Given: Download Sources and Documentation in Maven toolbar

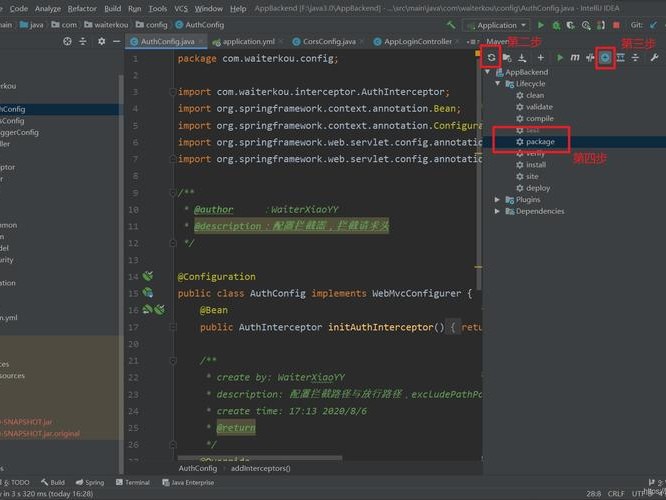Looking at the screenshot, I should pyautogui.click(x=522, y=57).
